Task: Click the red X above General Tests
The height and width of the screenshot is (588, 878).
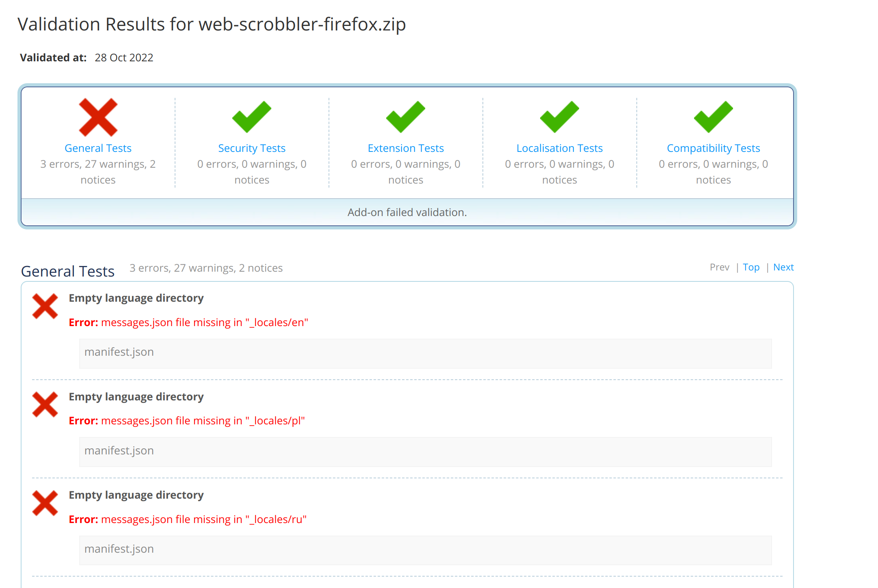Action: tap(98, 117)
